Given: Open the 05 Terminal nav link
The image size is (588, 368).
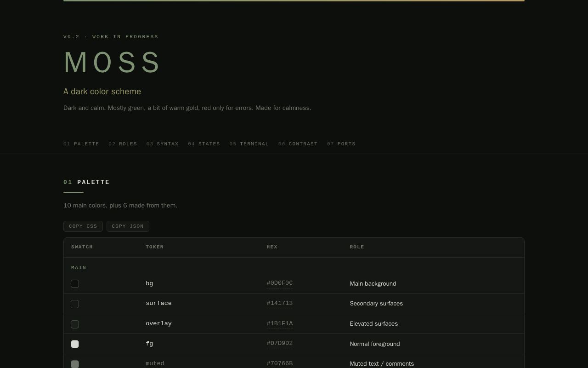Looking at the screenshot, I should pos(249,144).
